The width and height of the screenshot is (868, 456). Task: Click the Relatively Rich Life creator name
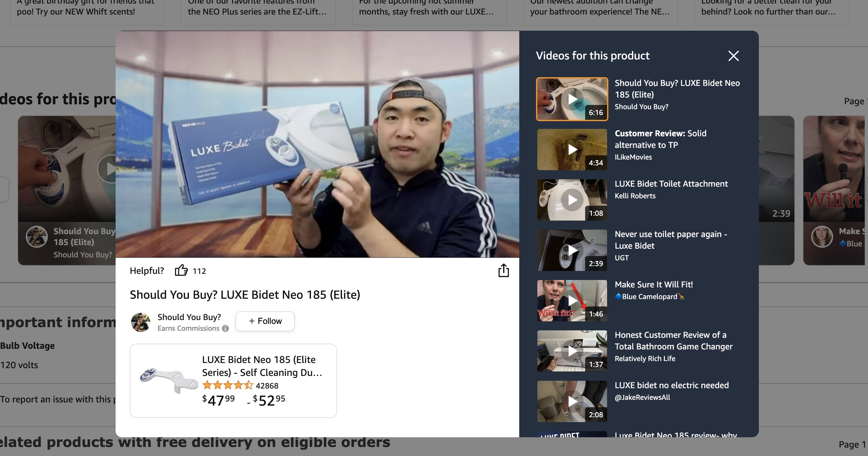pyautogui.click(x=645, y=358)
